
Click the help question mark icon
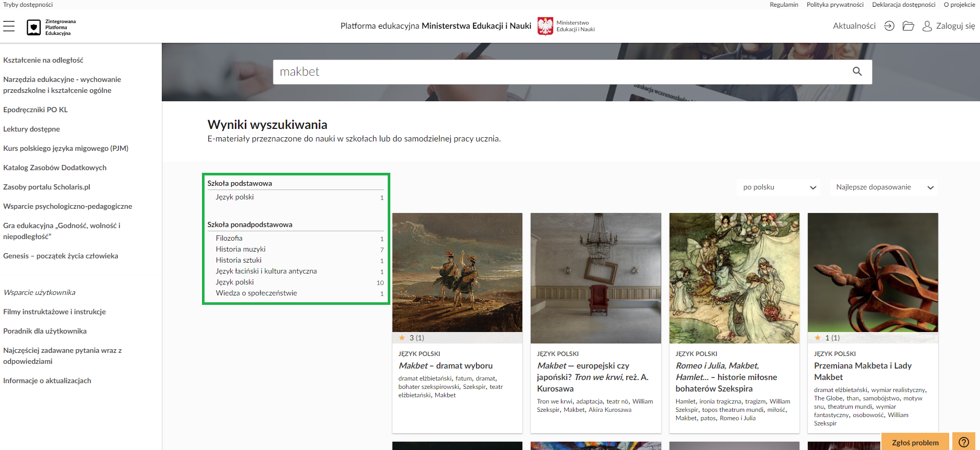964,442
